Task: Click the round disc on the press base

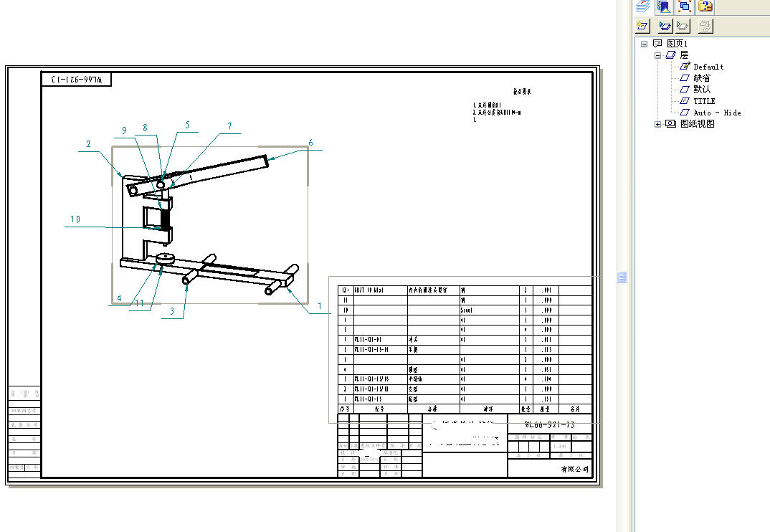Action: (x=166, y=258)
